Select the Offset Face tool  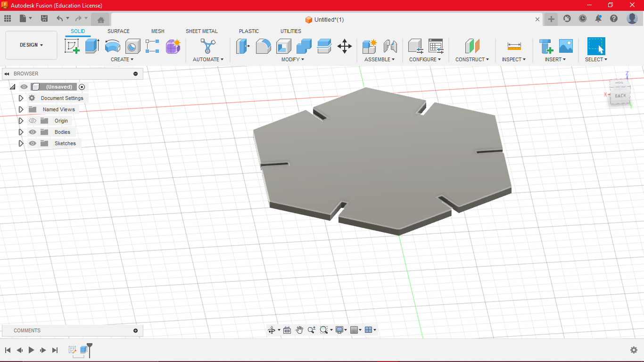click(324, 46)
